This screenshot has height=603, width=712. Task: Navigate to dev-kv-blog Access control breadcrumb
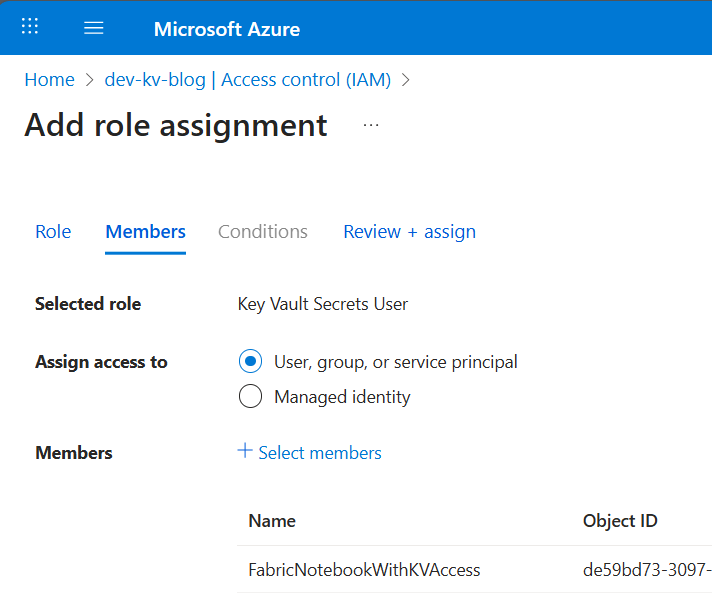click(x=247, y=80)
